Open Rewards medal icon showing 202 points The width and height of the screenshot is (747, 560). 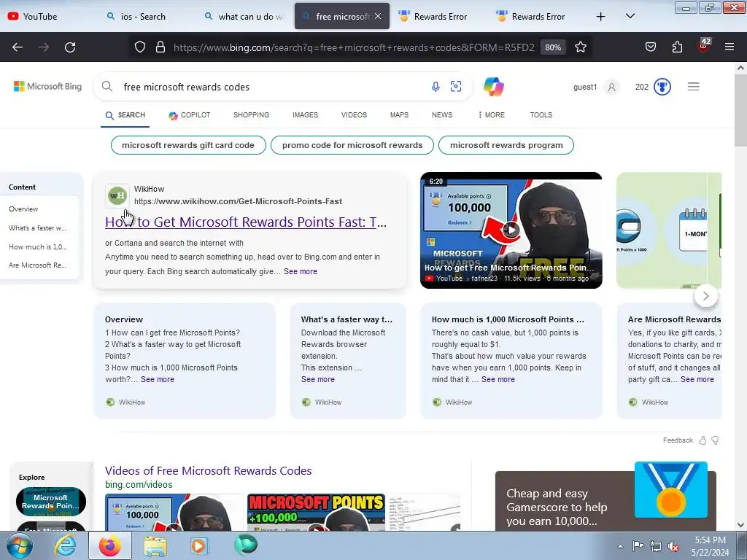tap(662, 87)
